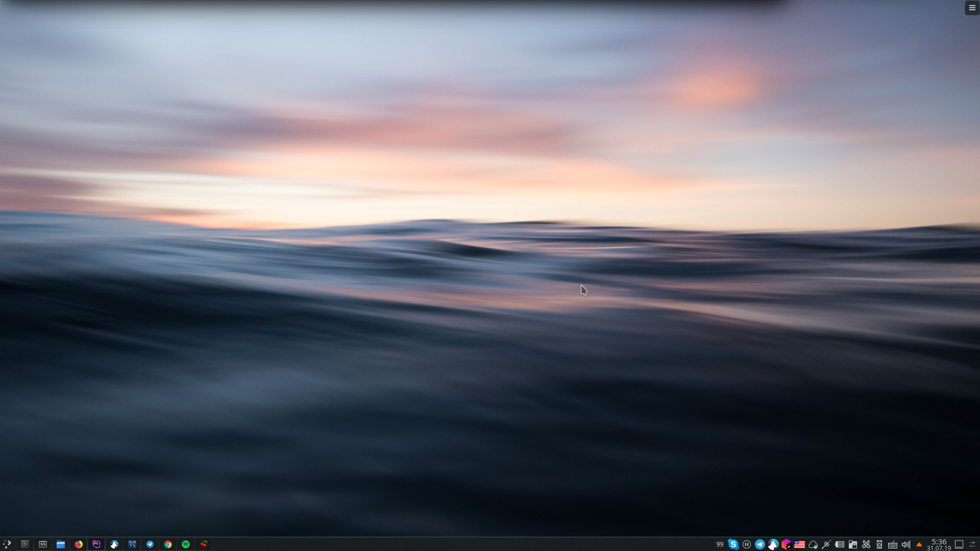Open KDE Connect via the phone tray icon
The width and height of the screenshot is (980, 551).
880,544
